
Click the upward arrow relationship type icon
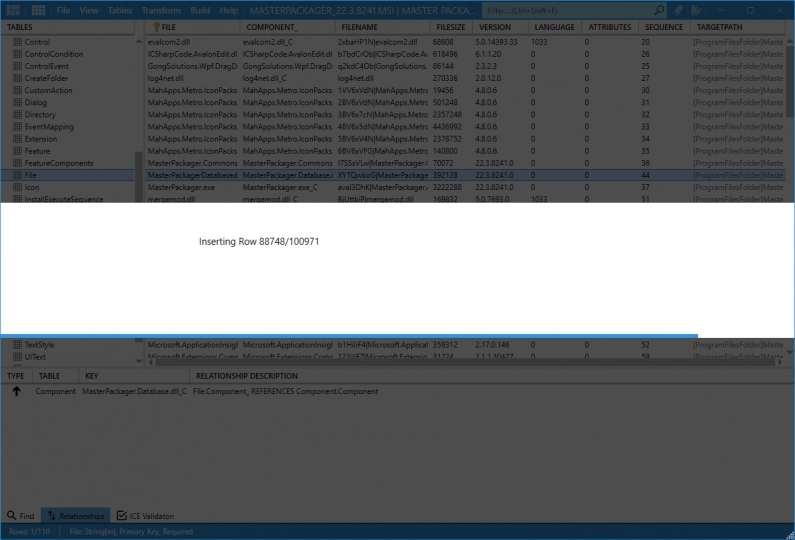16,392
